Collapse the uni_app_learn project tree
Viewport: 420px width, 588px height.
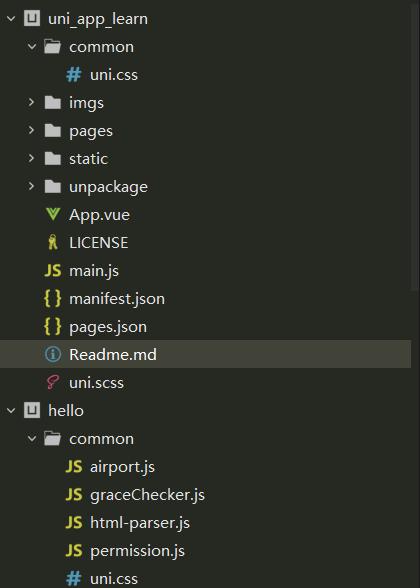click(x=11, y=19)
